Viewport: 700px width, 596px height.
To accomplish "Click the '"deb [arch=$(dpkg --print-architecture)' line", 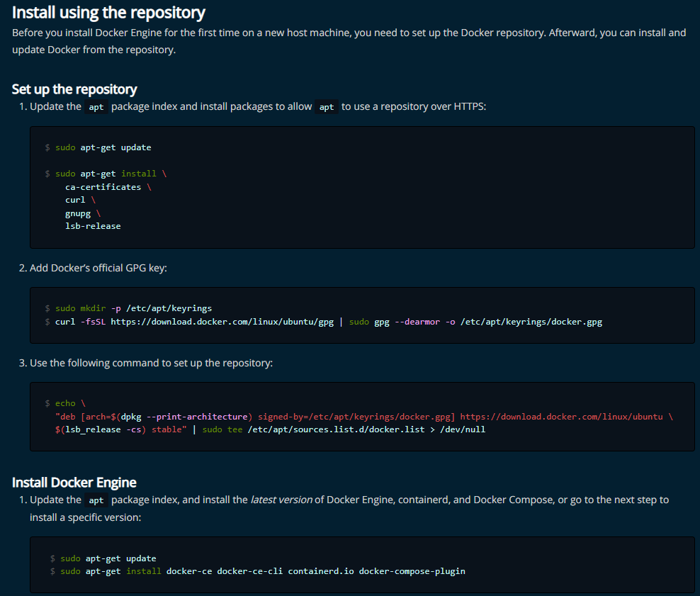I will (364, 417).
